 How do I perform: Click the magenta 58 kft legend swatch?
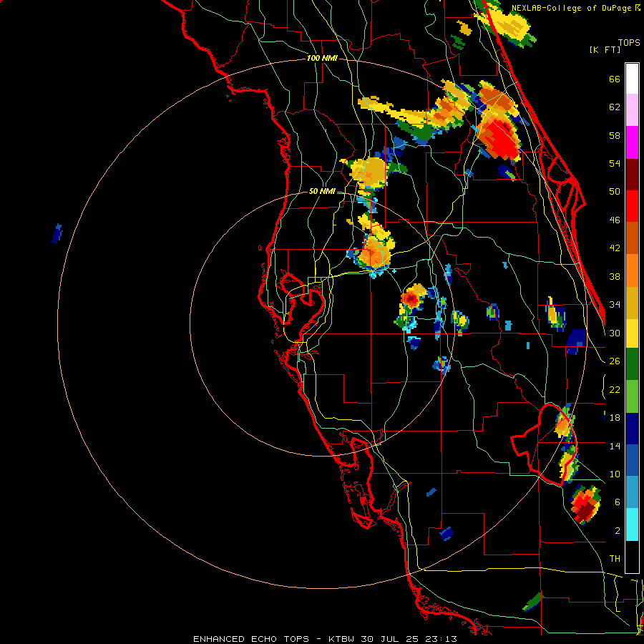(632, 142)
